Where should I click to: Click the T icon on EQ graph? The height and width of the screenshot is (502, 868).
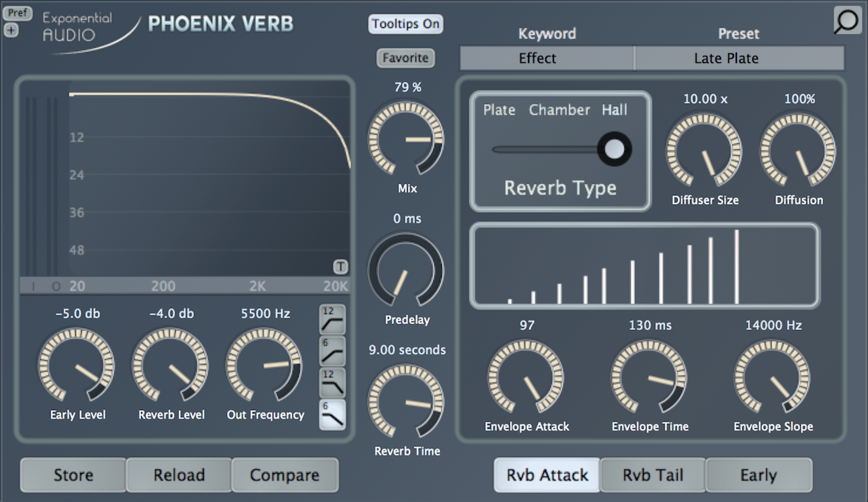coord(340,267)
